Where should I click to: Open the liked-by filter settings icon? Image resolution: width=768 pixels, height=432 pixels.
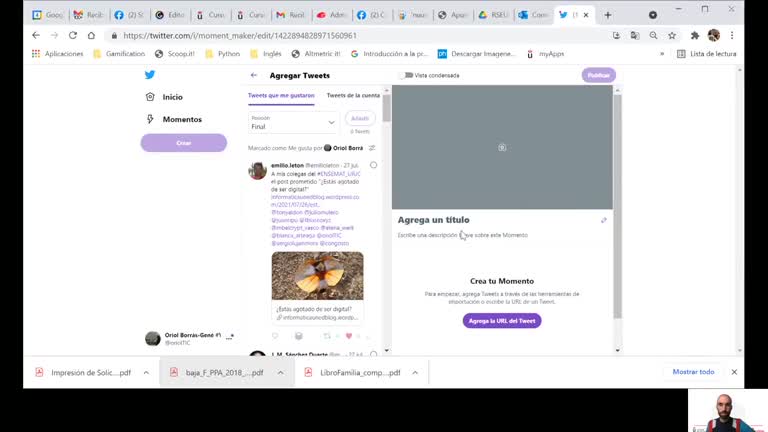(x=372, y=148)
